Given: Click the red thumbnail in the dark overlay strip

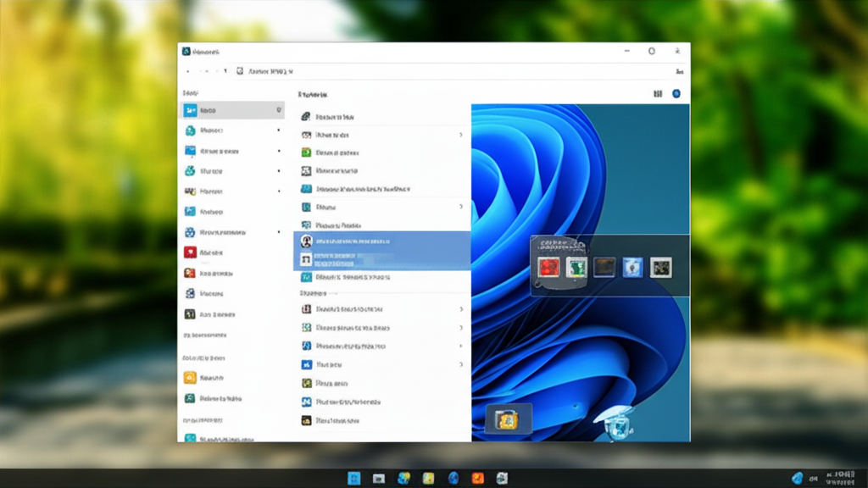Looking at the screenshot, I should (x=548, y=269).
